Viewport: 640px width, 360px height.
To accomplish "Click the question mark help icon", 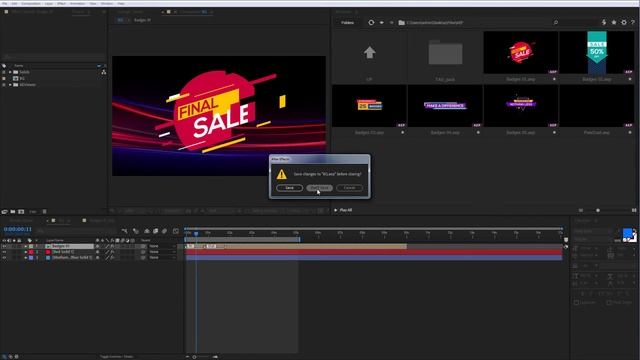I will coord(633,22).
